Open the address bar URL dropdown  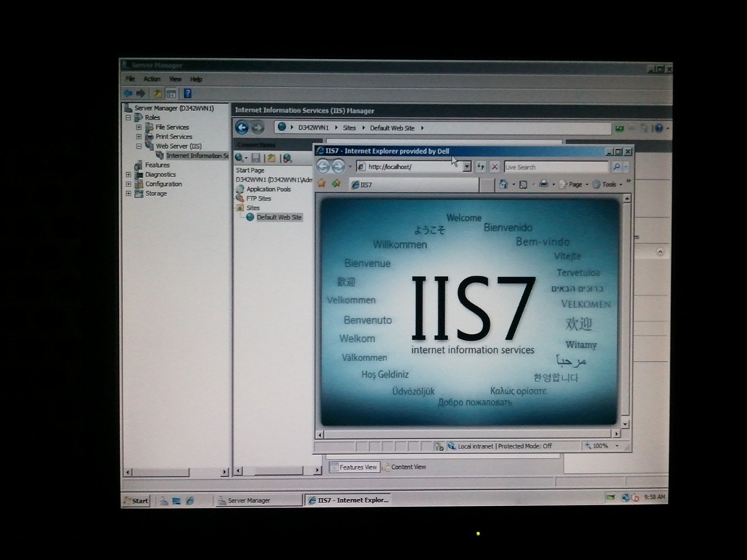(467, 167)
